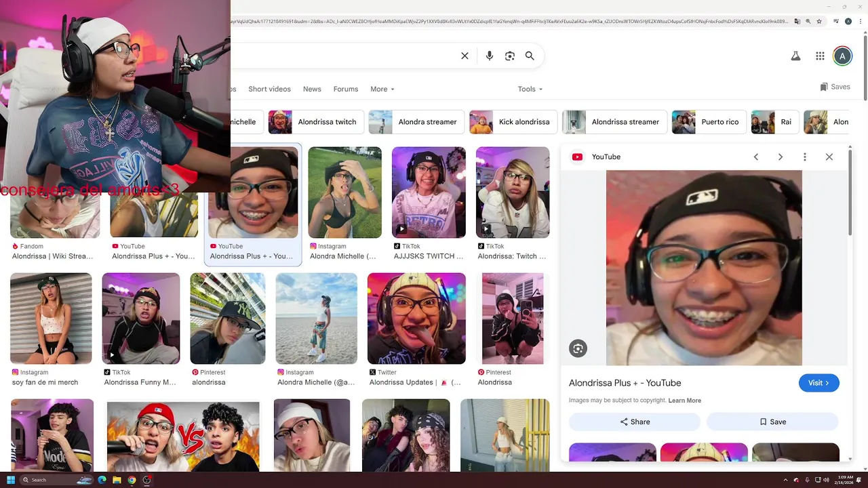Switch to News tab

tap(312, 89)
